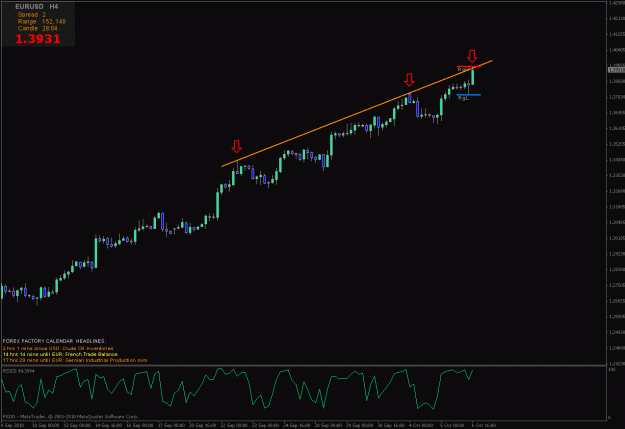
Task: Select the Spread 2 info line
Action: click(x=32, y=15)
